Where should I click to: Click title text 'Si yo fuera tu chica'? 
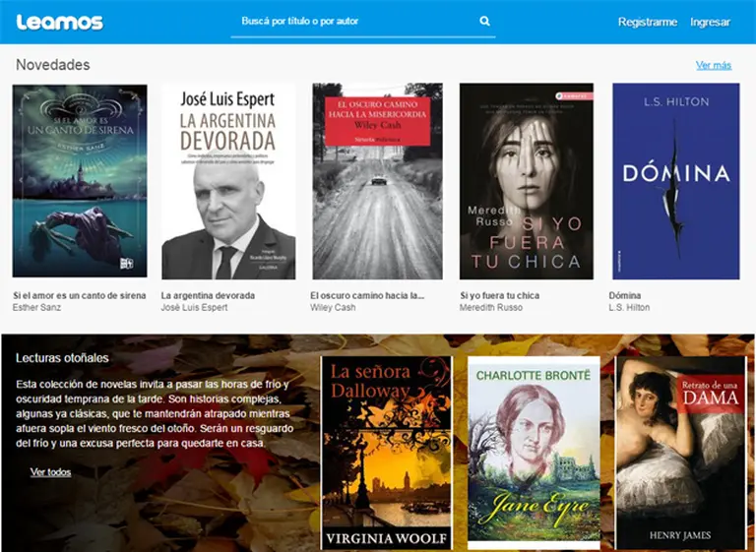coord(499,295)
